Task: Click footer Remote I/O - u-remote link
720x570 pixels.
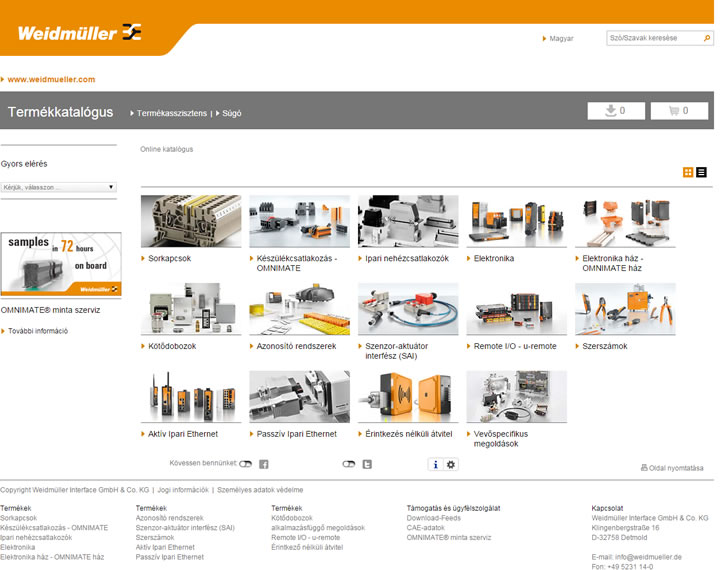Action: pos(305,537)
